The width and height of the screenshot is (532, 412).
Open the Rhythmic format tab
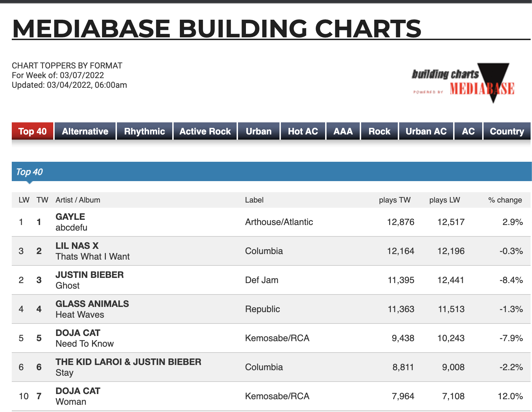point(145,131)
